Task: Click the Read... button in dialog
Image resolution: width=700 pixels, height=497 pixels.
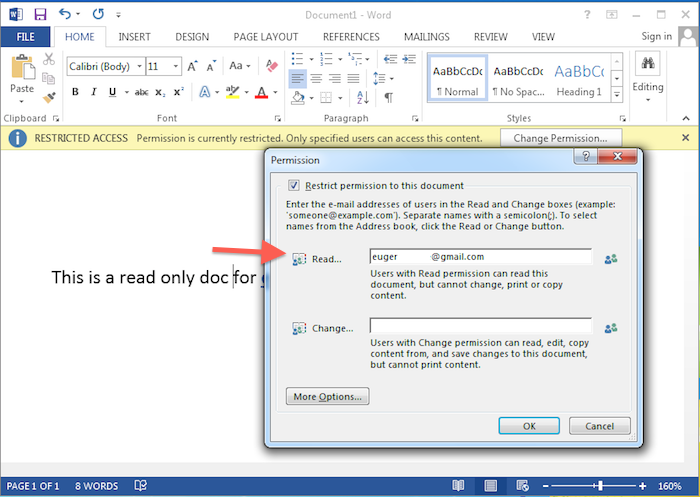Action: coord(317,259)
